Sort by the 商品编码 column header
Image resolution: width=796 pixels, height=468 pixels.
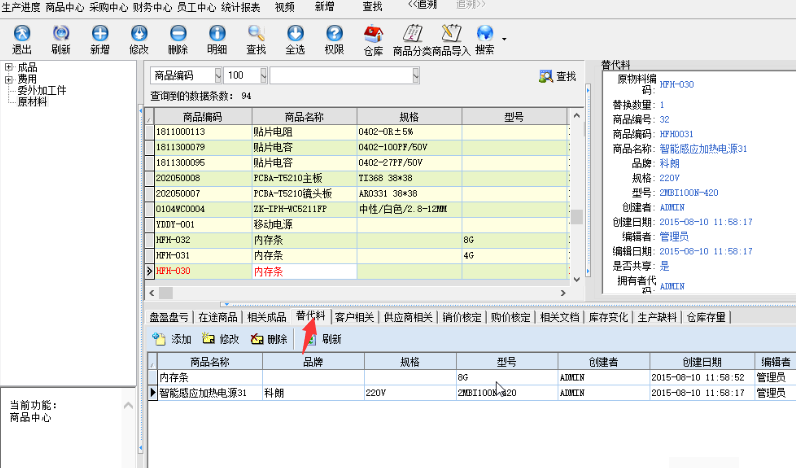pyautogui.click(x=203, y=117)
